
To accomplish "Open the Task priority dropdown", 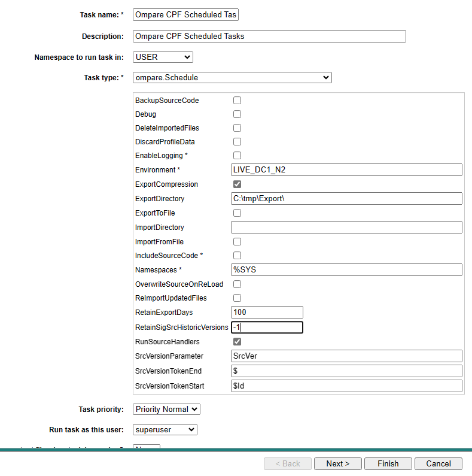I will pyautogui.click(x=166, y=409).
